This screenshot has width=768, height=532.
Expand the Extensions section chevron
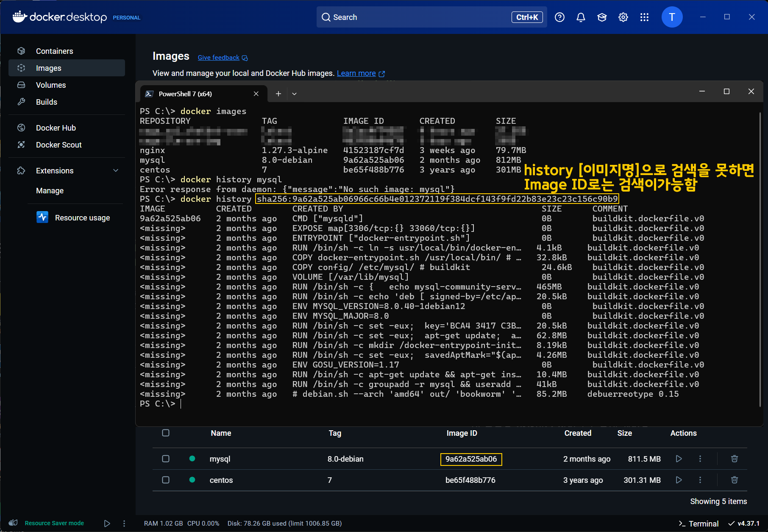[116, 170]
